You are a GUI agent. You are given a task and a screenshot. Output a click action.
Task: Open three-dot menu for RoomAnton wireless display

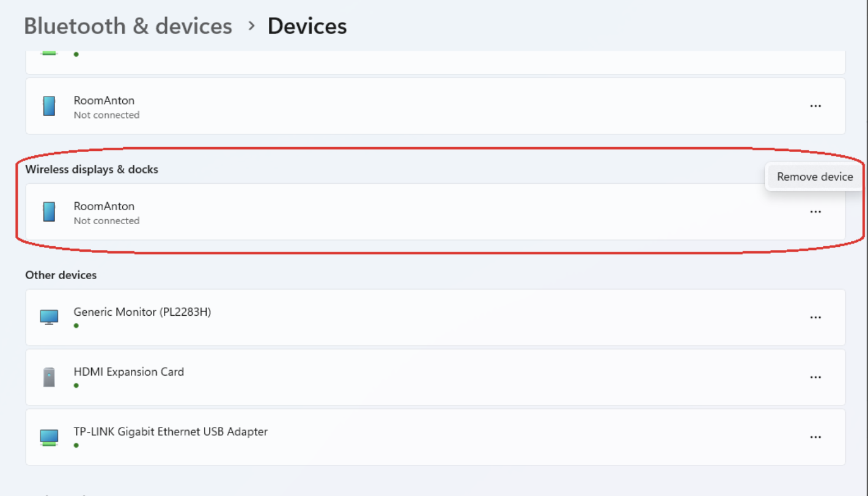(815, 211)
